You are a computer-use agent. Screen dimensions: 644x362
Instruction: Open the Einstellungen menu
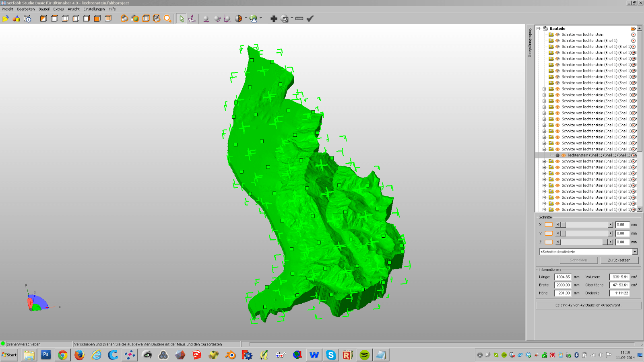point(94,9)
